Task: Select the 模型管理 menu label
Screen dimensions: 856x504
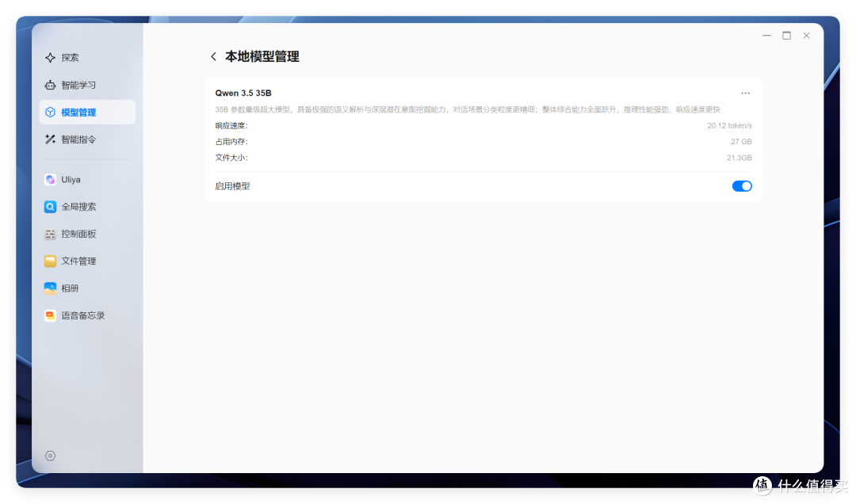Action: [78, 112]
